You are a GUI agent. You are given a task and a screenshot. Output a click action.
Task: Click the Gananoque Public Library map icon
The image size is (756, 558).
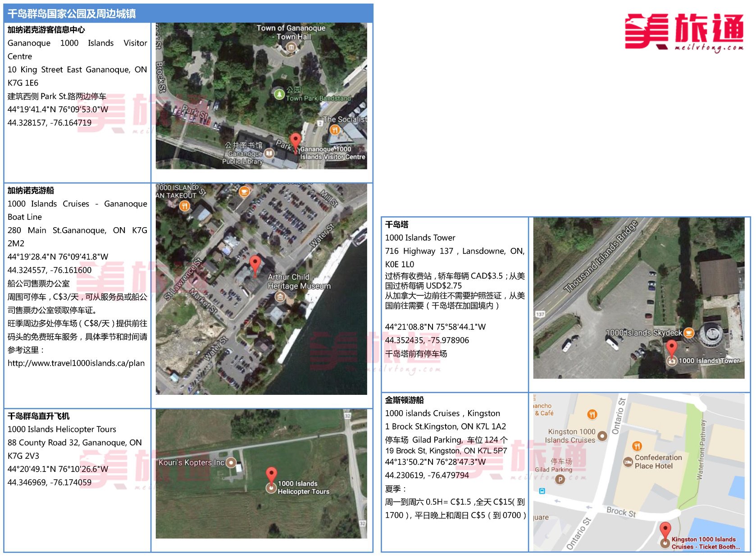pos(269,153)
